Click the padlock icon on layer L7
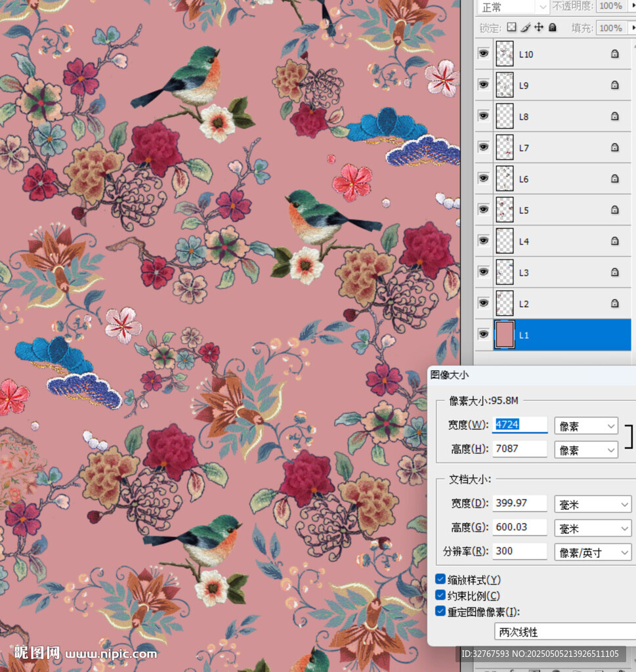This screenshot has width=636, height=672. (x=614, y=148)
